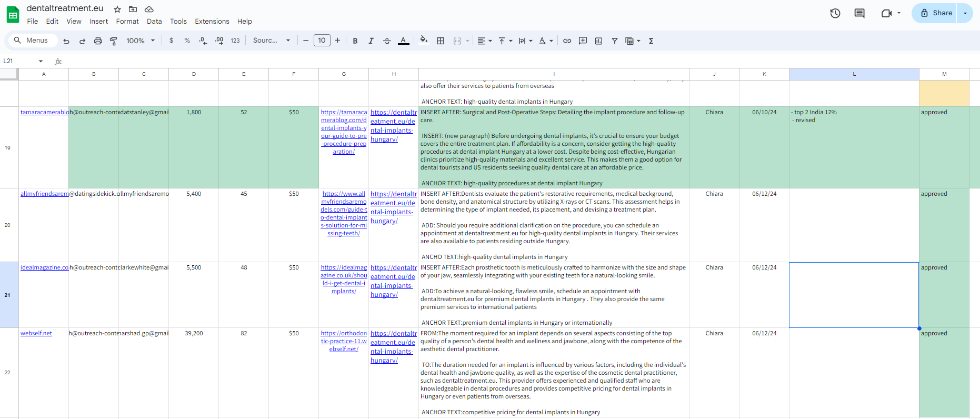Select column L header
Viewport: 980px width, 419px height.
point(854,74)
